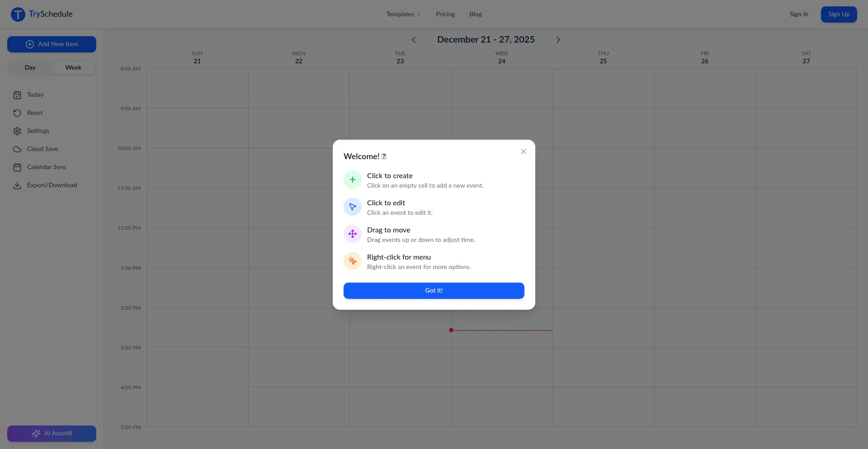
Task: Click the Today calendar icon in sidebar
Action: point(17,95)
